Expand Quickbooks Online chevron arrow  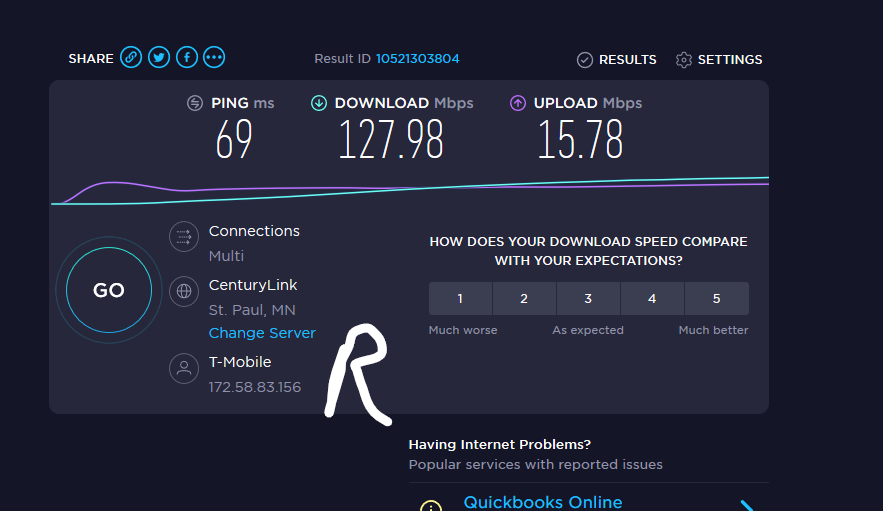pyautogui.click(x=748, y=505)
